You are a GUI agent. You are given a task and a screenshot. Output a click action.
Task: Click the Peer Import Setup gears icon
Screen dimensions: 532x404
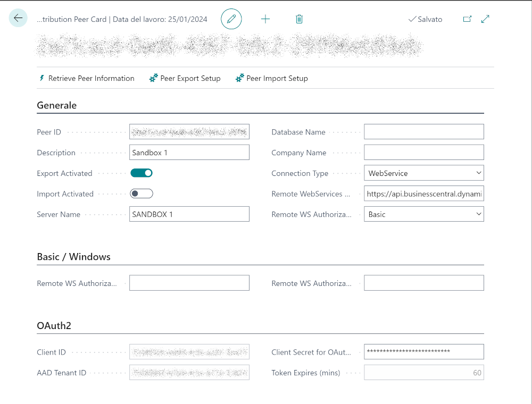240,78
